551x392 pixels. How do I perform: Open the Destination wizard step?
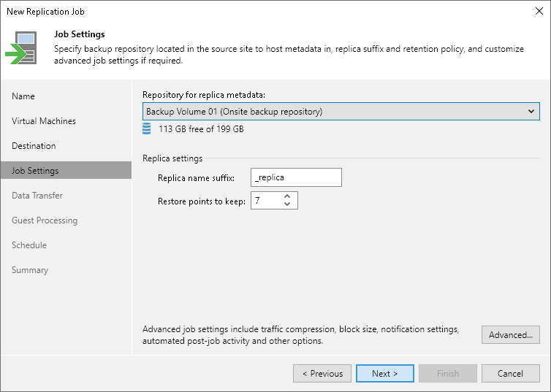[x=34, y=146]
